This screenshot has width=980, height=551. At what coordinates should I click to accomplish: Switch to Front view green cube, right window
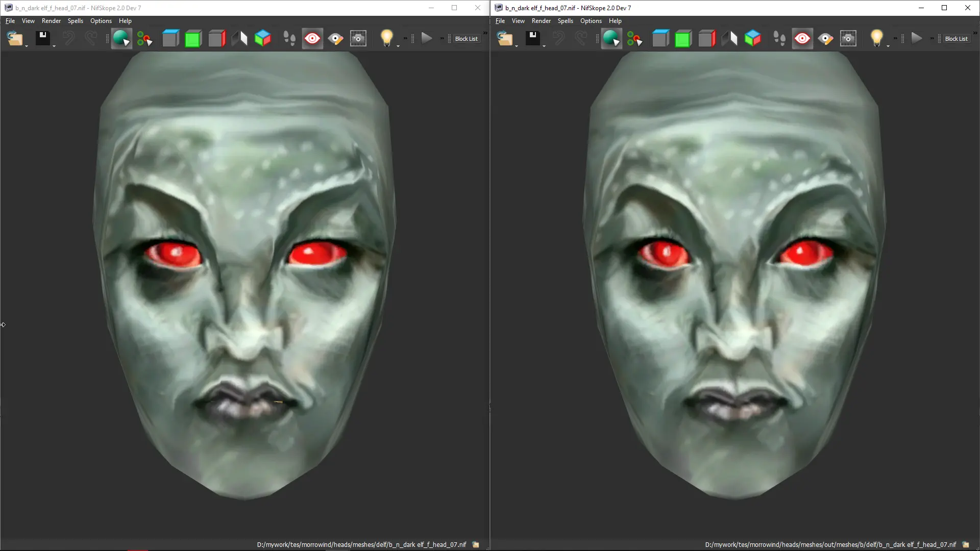tap(683, 39)
